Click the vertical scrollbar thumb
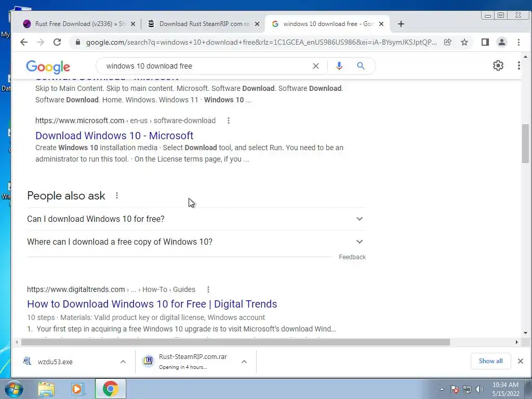The height and width of the screenshot is (399, 532). (x=525, y=143)
